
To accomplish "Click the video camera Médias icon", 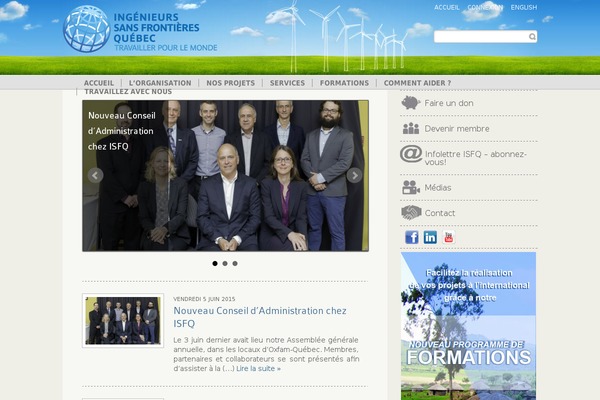I will click(411, 187).
